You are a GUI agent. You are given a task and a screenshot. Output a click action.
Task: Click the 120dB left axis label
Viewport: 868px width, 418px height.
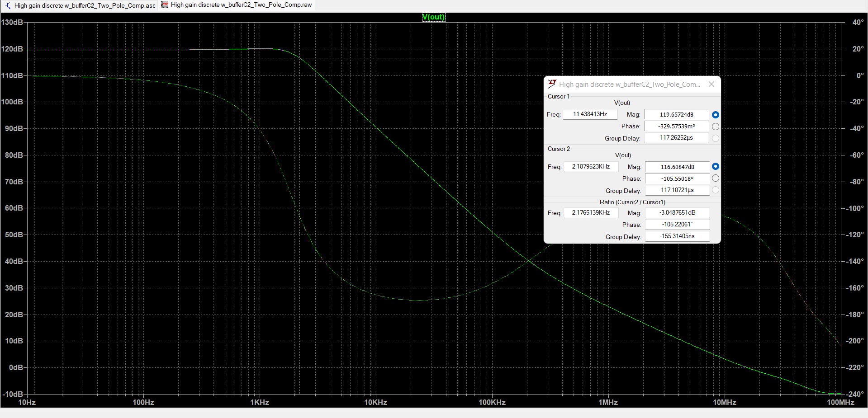(12, 49)
